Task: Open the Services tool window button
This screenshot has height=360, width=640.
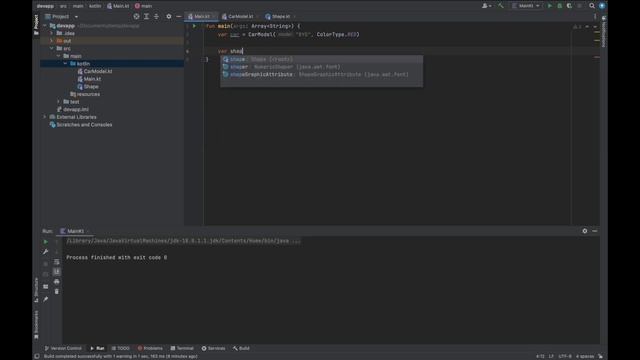Action: tap(213, 348)
